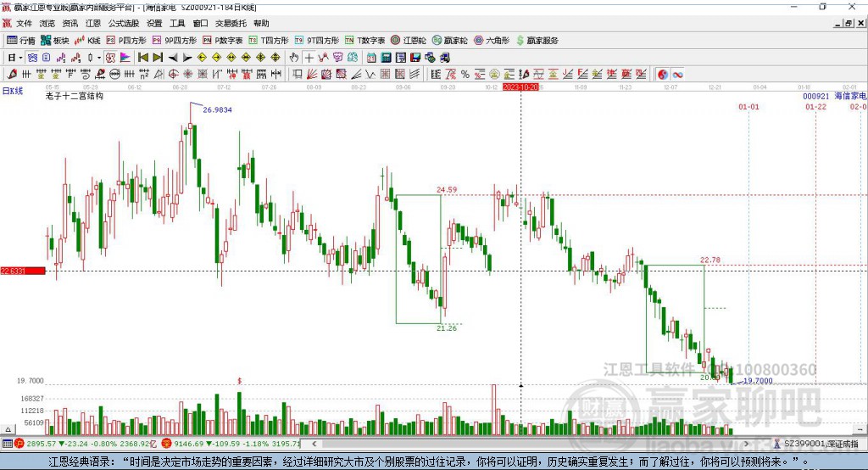Select the highlighted 2023-10-20 date marker
Image resolution: width=868 pixels, height=470 pixels.
tap(520, 87)
